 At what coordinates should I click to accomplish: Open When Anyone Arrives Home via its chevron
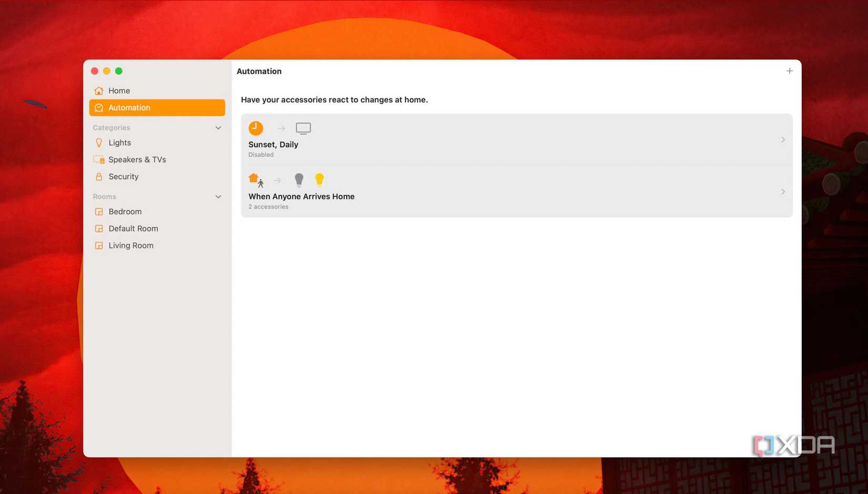(783, 191)
